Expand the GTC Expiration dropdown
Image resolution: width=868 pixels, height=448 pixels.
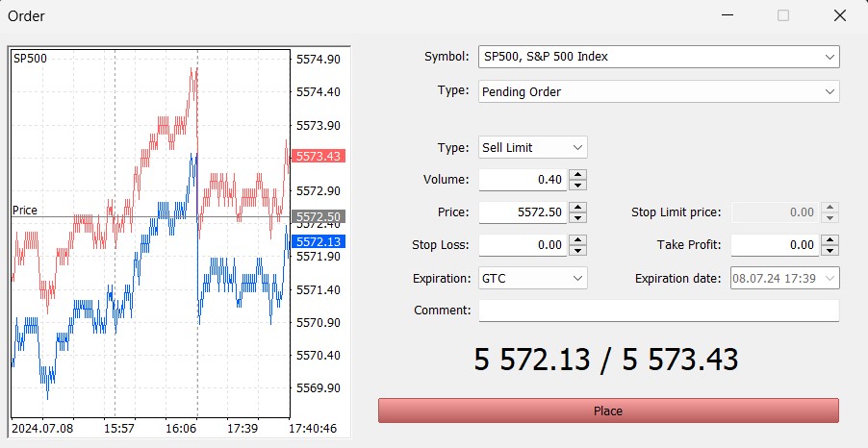pyautogui.click(x=532, y=278)
